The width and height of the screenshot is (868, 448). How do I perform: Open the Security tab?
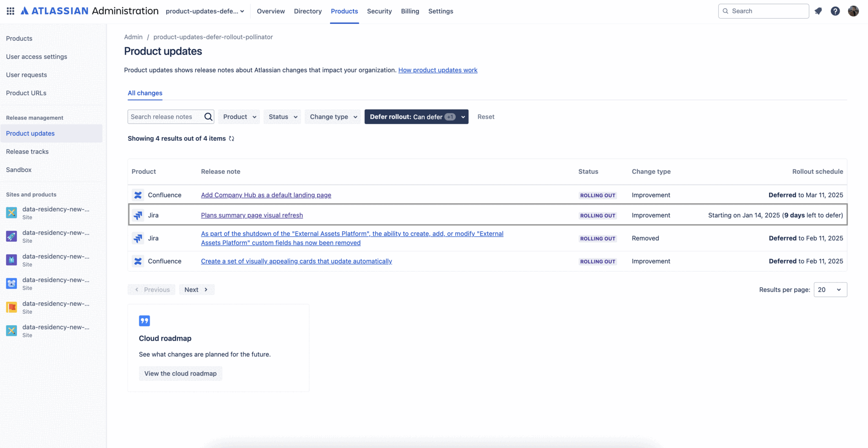tap(379, 11)
